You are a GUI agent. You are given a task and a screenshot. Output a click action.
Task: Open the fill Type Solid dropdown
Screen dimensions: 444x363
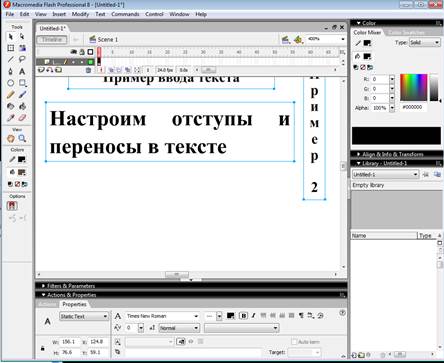click(424, 43)
